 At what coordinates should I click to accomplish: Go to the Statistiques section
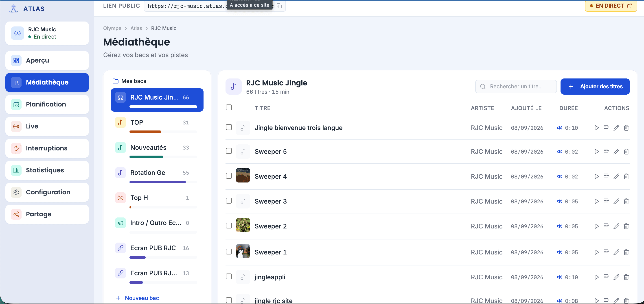[x=47, y=170]
